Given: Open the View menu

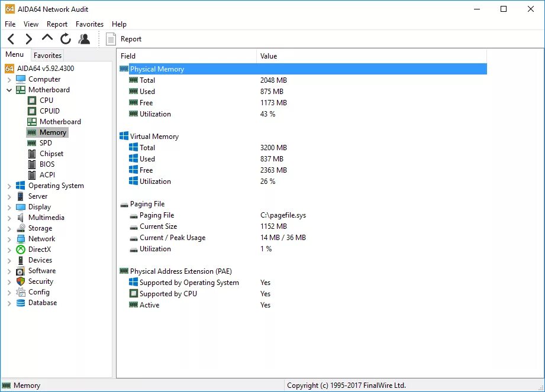Looking at the screenshot, I should pos(31,24).
